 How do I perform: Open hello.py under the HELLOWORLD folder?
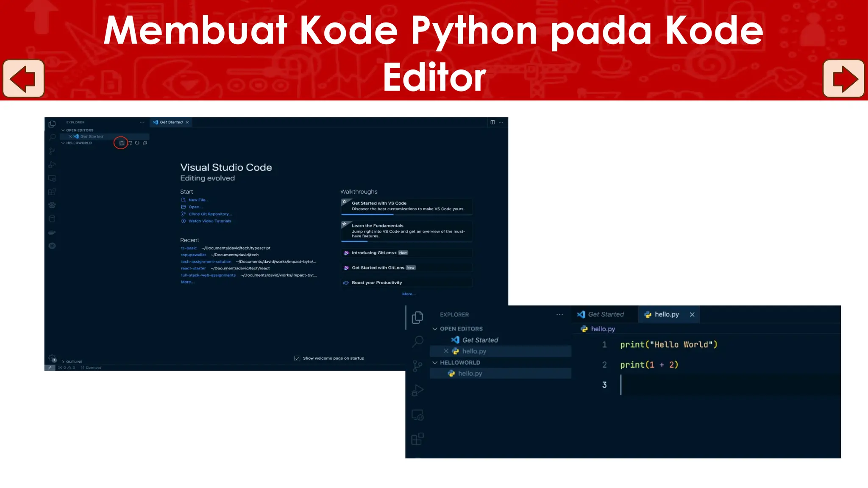[x=501, y=373]
